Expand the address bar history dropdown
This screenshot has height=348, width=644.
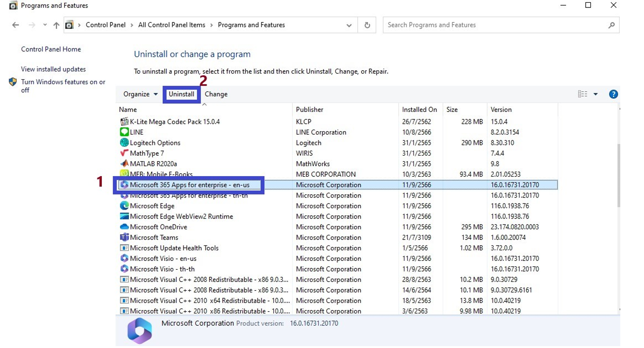point(349,26)
